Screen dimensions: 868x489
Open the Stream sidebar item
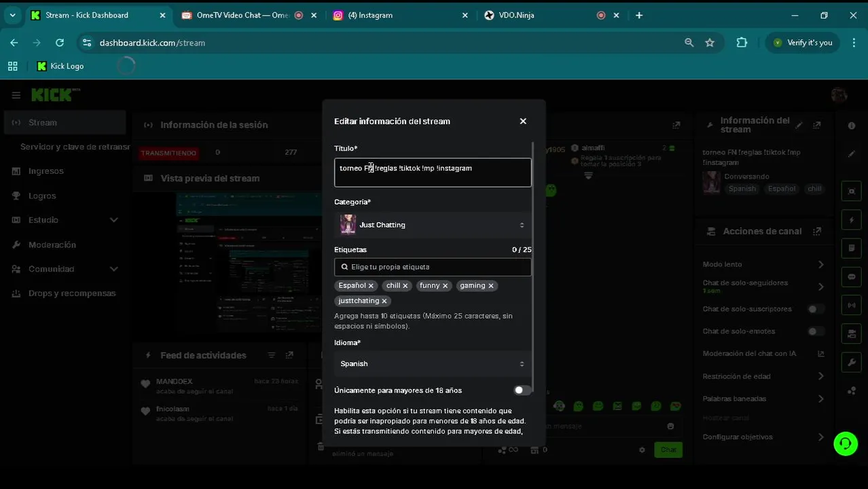(x=65, y=122)
